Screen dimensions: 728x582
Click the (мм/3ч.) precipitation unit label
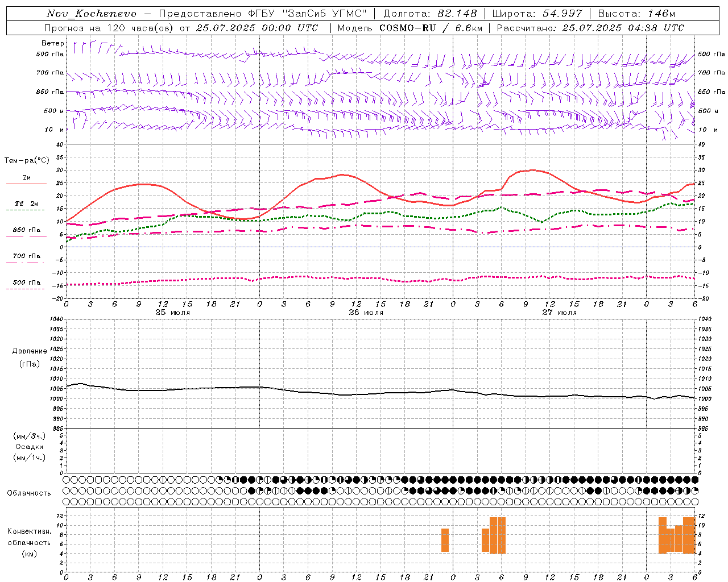[30, 436]
